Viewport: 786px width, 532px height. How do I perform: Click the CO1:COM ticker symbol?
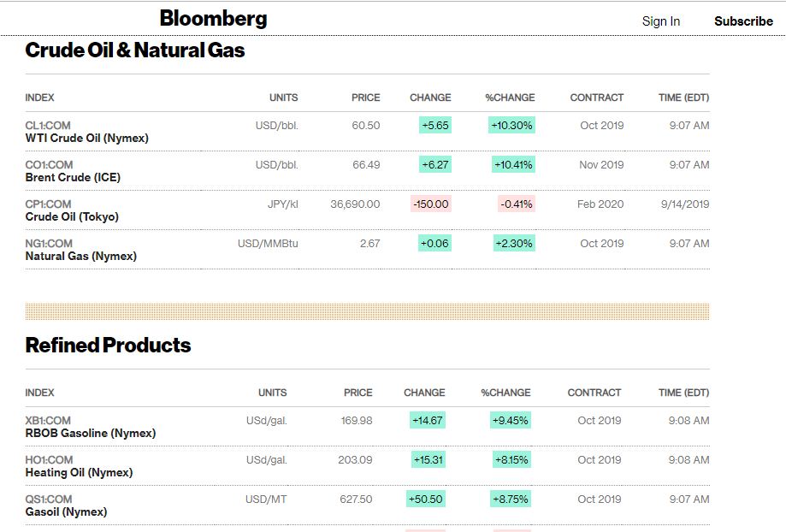coord(49,164)
